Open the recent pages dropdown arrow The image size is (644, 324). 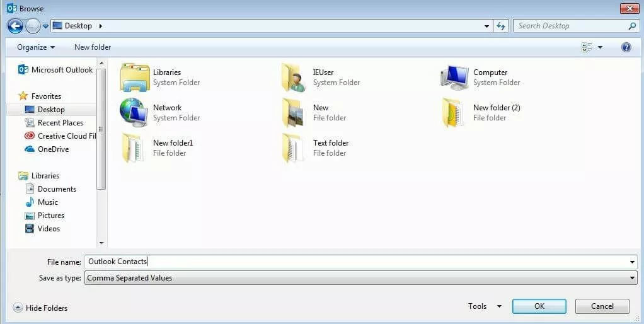[45, 26]
